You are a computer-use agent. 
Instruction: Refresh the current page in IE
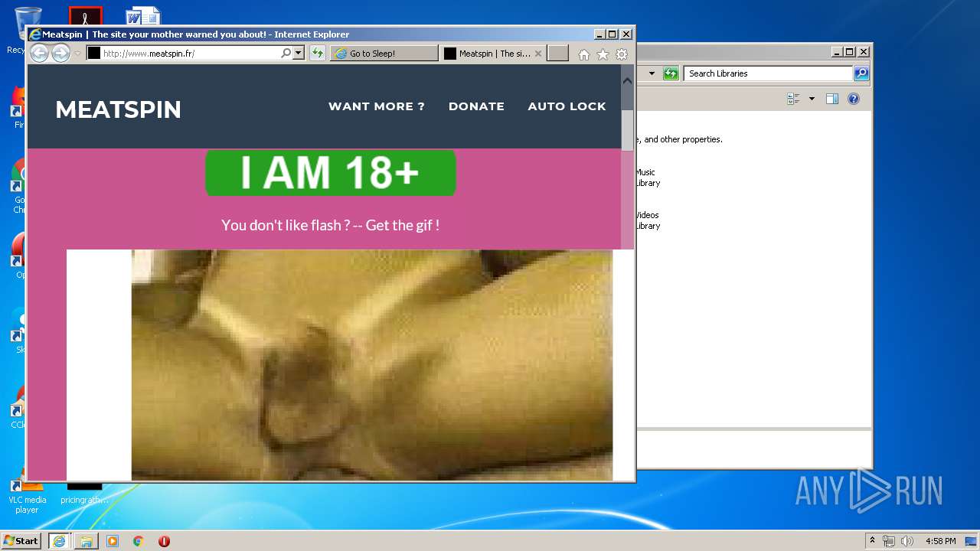pyautogui.click(x=318, y=54)
